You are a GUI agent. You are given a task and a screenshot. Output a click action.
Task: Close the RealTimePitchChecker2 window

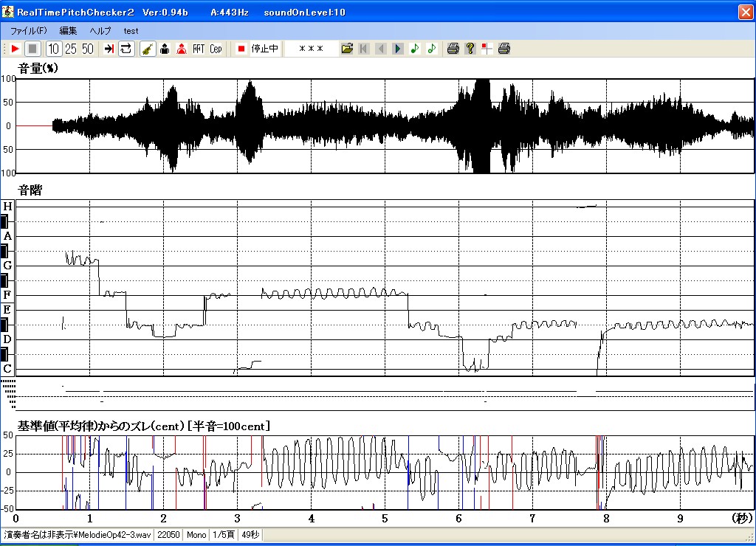pyautogui.click(x=746, y=12)
